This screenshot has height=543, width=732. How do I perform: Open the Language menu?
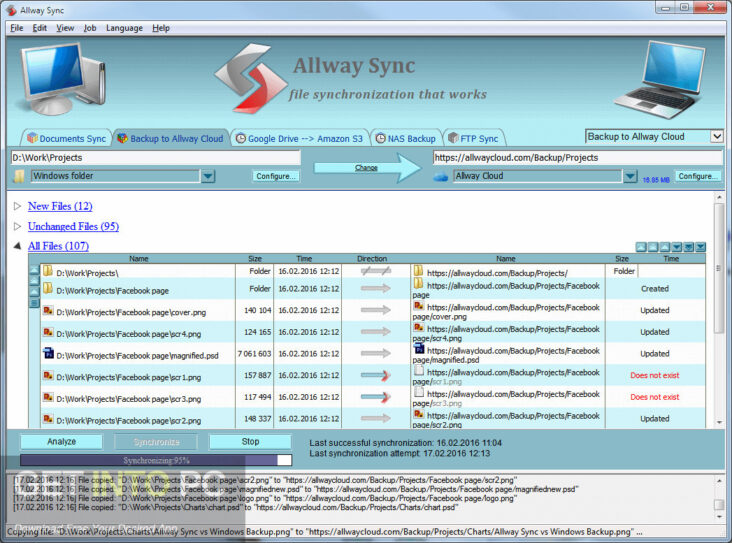(124, 28)
